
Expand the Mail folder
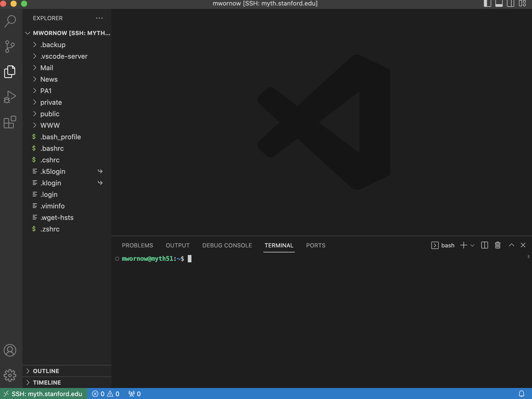(67, 68)
